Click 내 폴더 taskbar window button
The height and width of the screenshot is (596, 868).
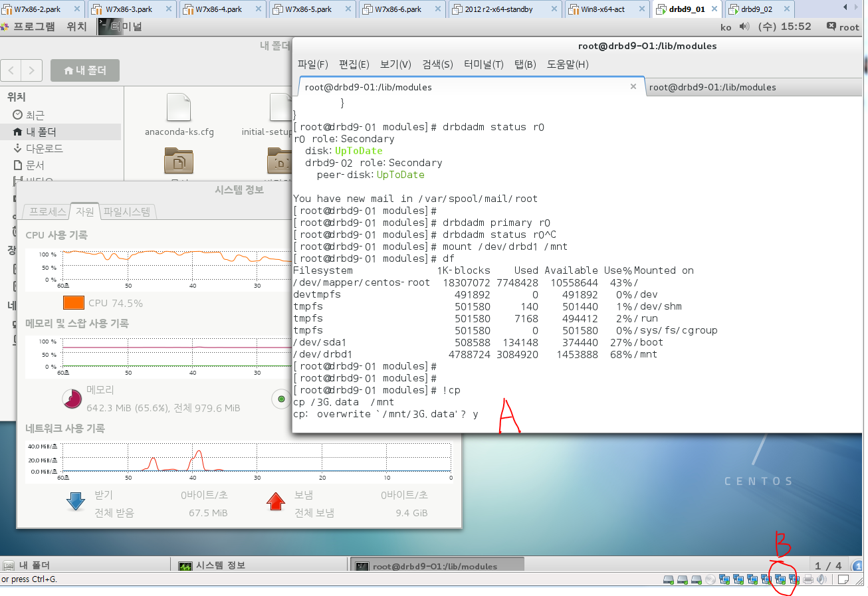click(84, 565)
